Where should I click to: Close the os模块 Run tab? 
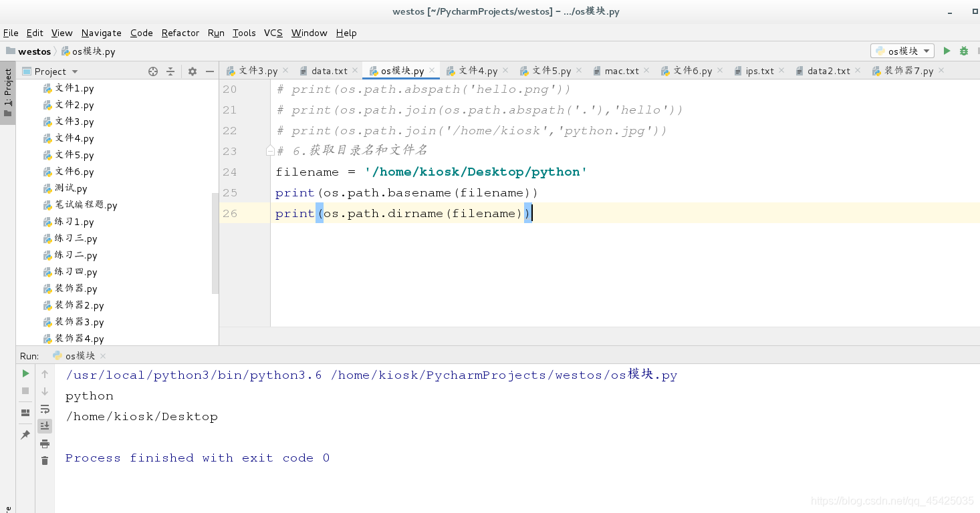(x=102, y=356)
